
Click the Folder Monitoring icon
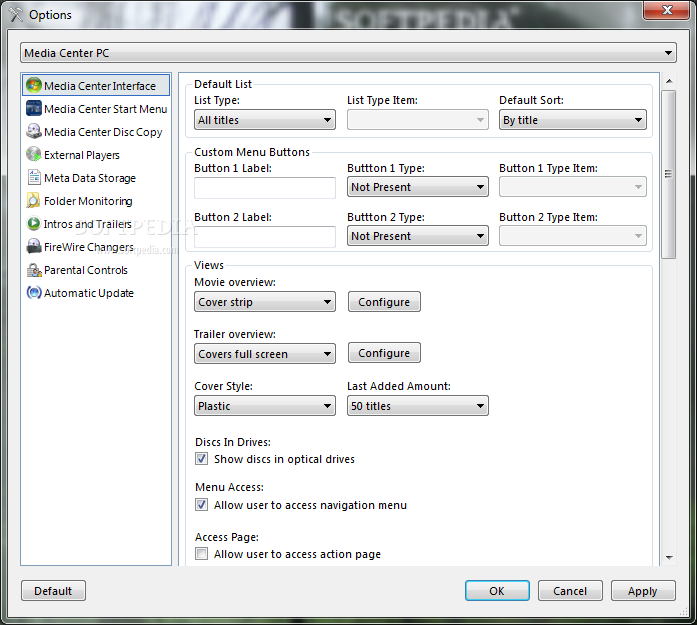(34, 200)
